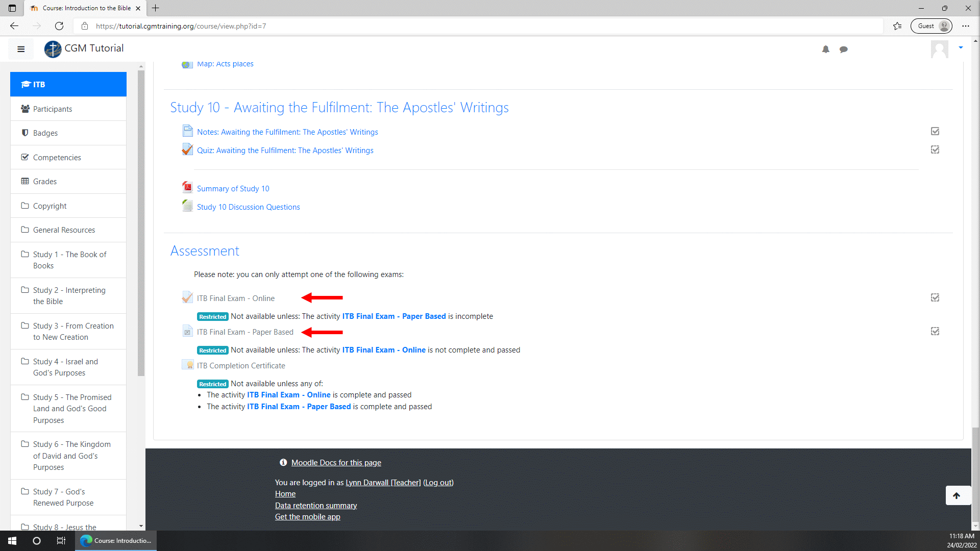Click the browser back arrow
This screenshot has height=551, width=980.
point(14,26)
